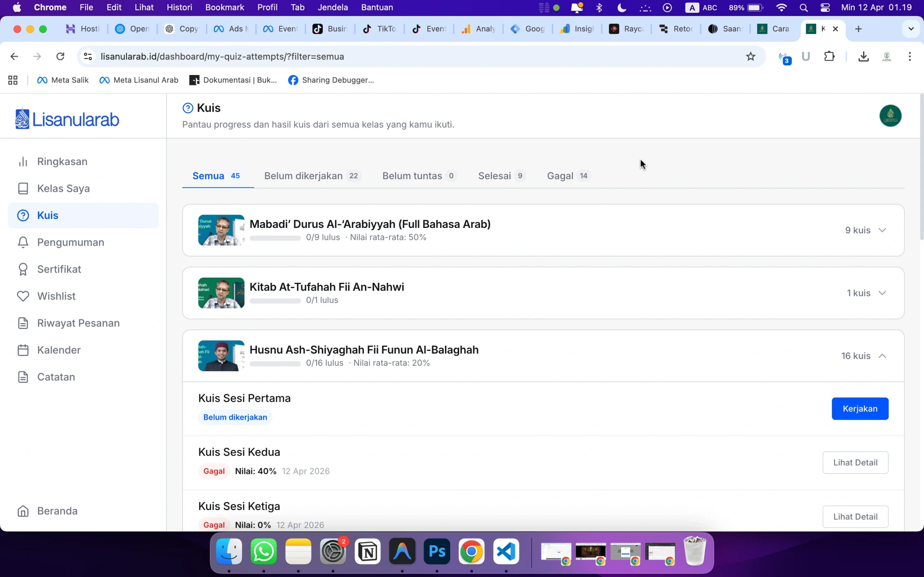
Task: Open Kalender from the sidebar
Action: 58,350
